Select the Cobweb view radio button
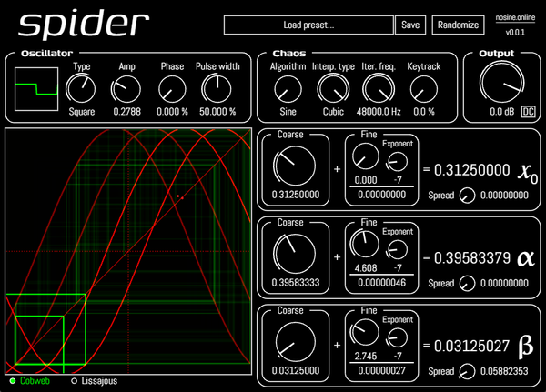This screenshot has width=546, height=392. coord(13,381)
